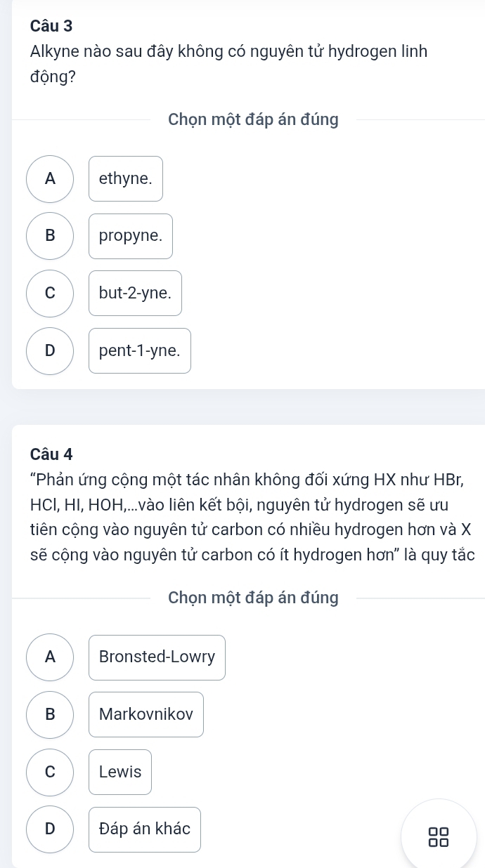This screenshot has width=485, height=868.
Task: Select the "Đáp án khác" answer box
Action: tap(145, 829)
